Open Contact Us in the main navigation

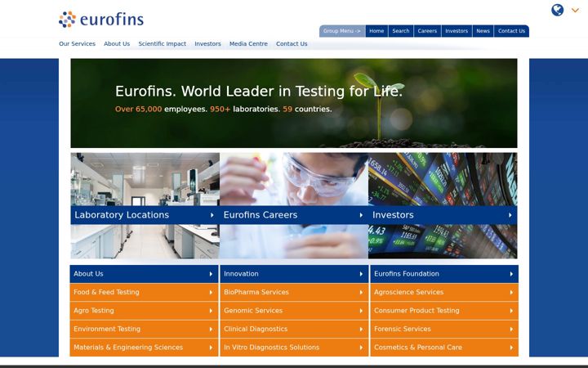pos(292,44)
